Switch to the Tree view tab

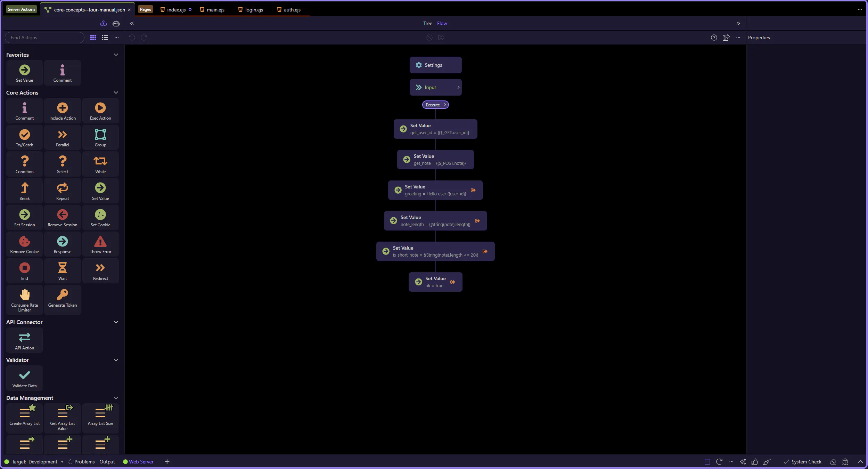427,23
